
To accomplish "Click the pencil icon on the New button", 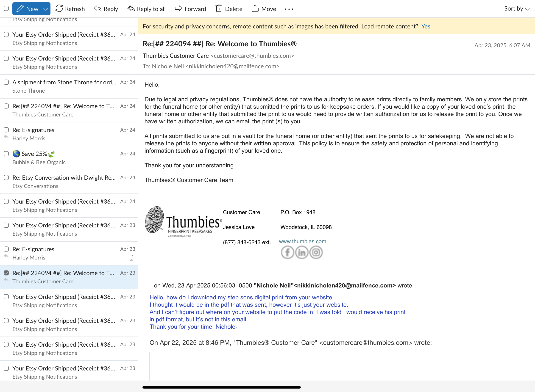I will tap(20, 8).
